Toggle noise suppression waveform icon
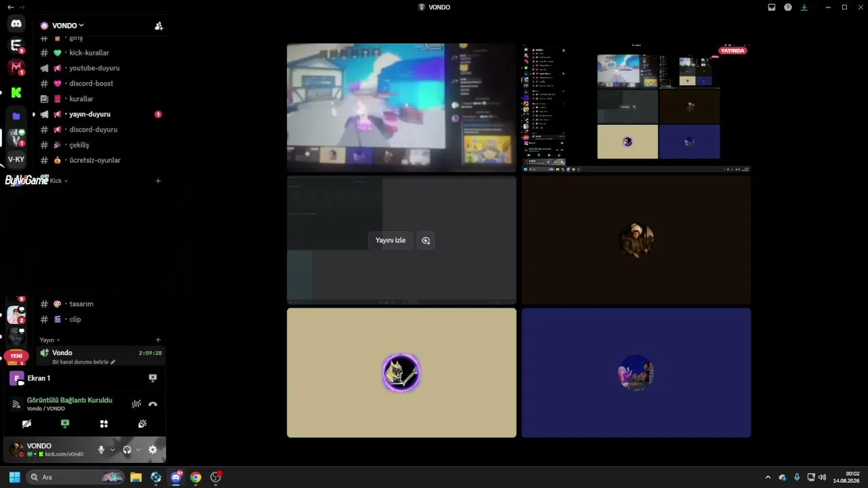 (x=136, y=404)
